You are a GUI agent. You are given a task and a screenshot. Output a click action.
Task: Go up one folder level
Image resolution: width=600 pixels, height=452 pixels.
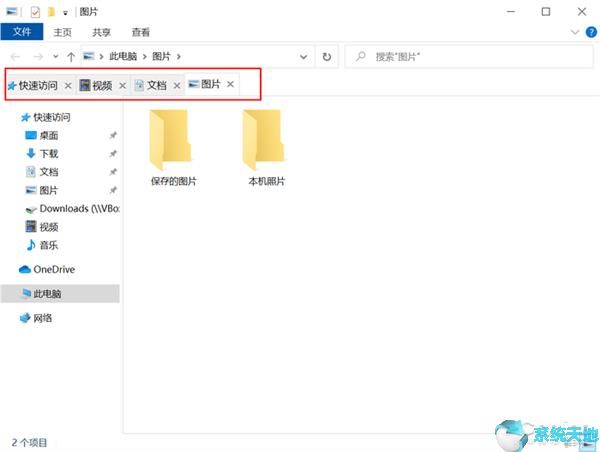point(71,57)
